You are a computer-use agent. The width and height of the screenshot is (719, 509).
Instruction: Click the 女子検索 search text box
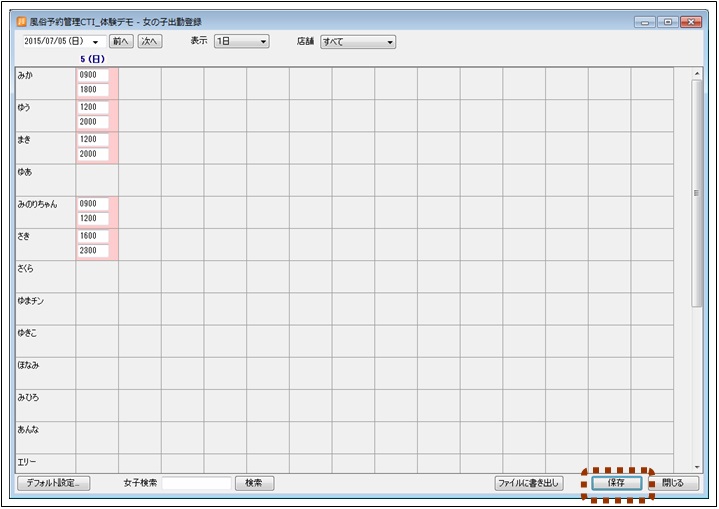pyautogui.click(x=197, y=483)
